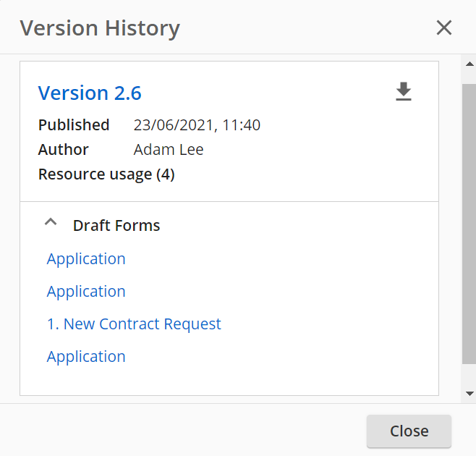
Task: Click the author name Adam Lee
Action: (x=169, y=150)
